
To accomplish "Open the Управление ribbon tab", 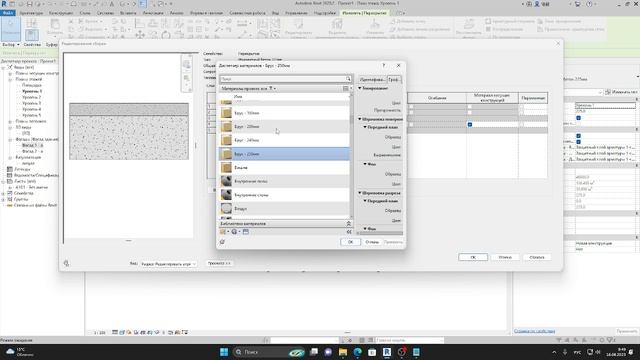I will (296, 13).
